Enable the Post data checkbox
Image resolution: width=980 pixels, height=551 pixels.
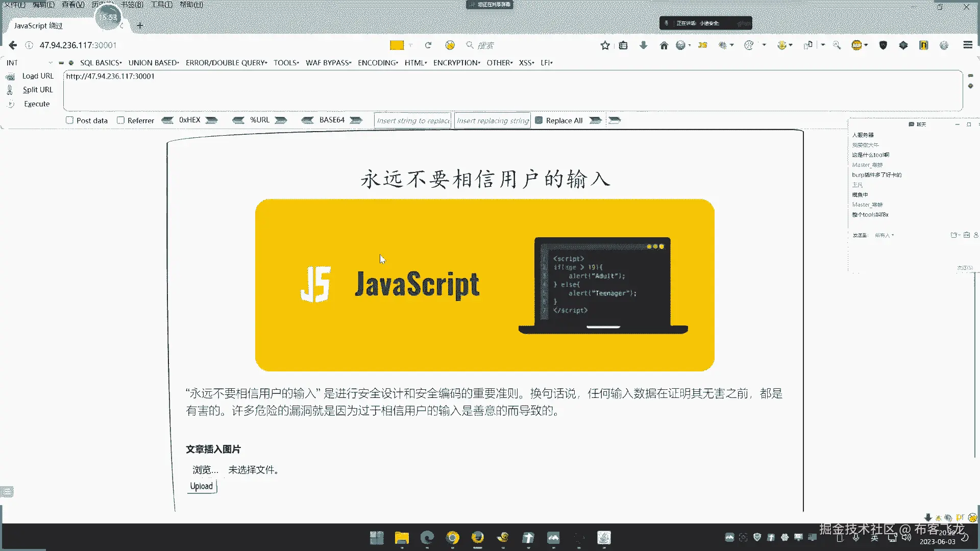[70, 120]
